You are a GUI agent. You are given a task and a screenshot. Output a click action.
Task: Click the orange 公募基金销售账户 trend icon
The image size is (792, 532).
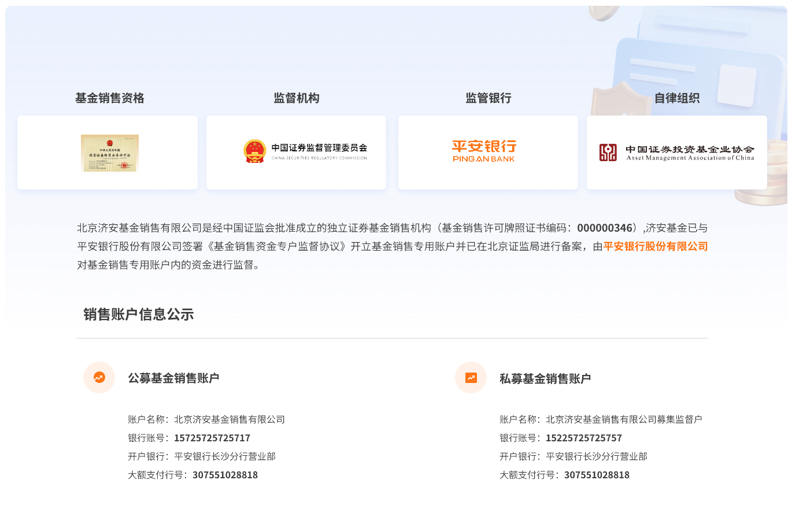99,378
